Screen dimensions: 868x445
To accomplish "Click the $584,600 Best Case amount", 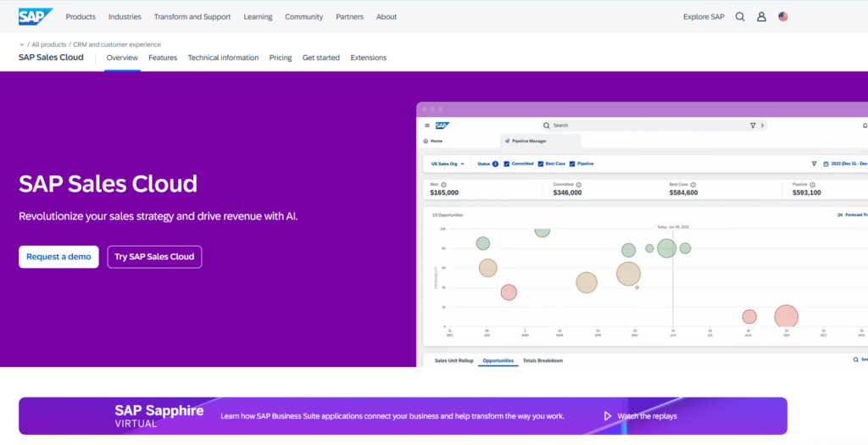I will point(684,192).
